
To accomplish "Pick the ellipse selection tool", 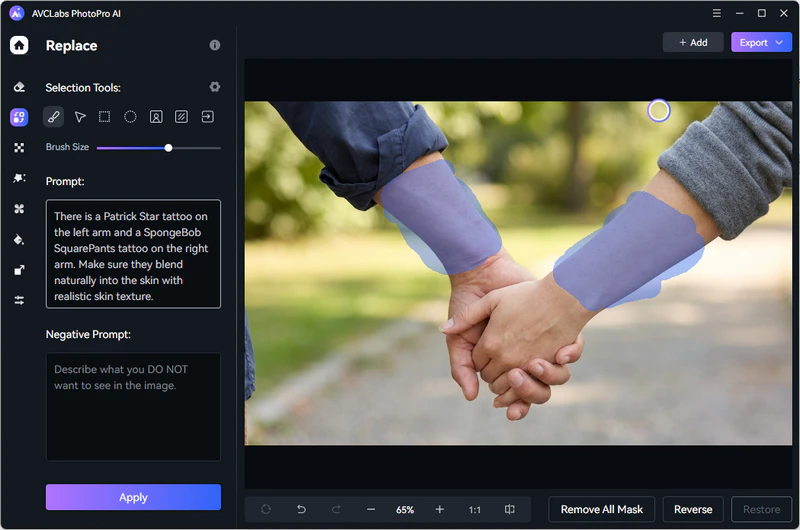I will point(130,116).
